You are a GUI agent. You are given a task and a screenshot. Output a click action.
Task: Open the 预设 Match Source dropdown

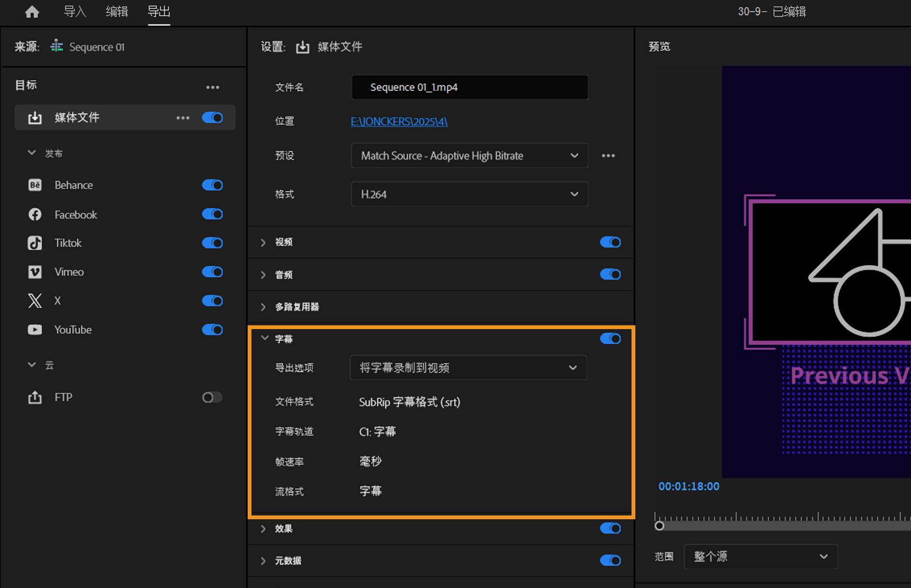click(x=469, y=156)
